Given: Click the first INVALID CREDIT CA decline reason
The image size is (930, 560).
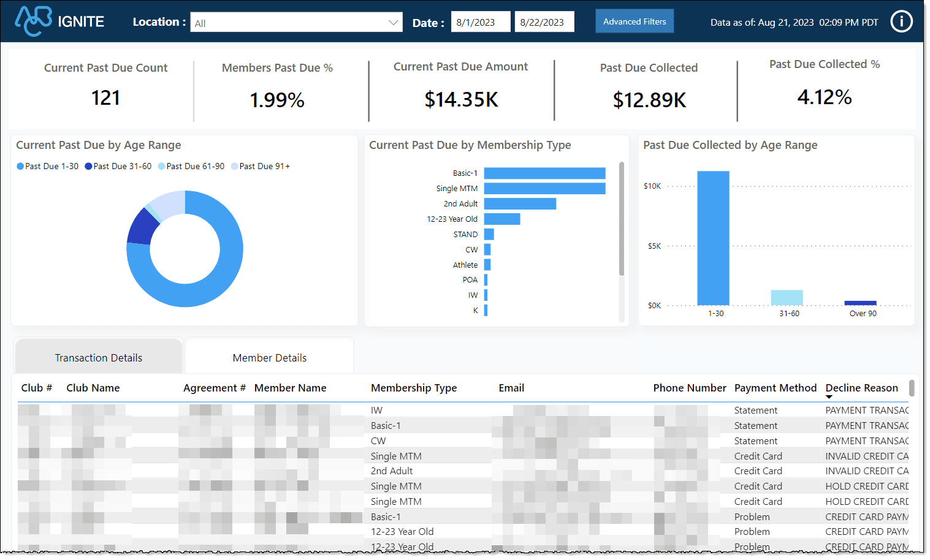Looking at the screenshot, I should click(x=867, y=456).
